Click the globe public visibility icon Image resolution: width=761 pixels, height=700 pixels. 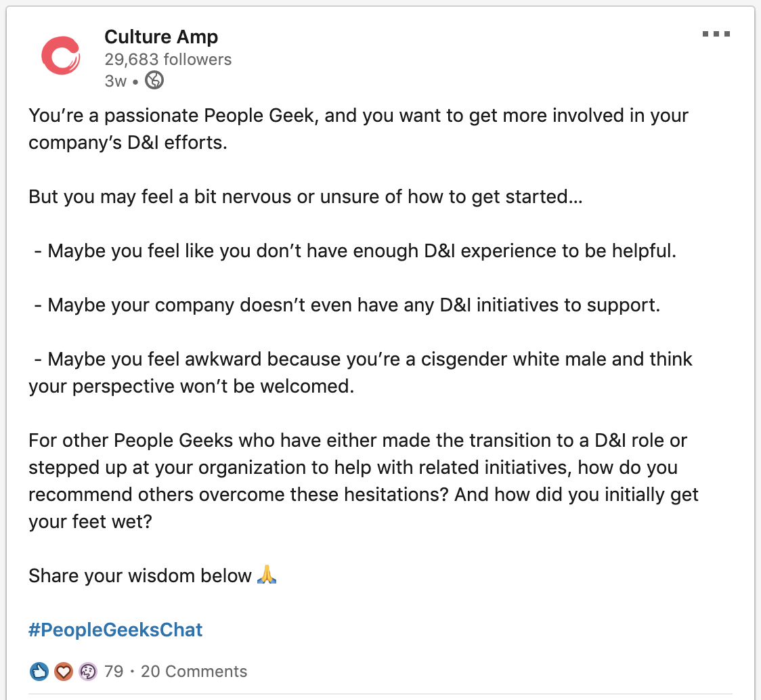point(154,81)
